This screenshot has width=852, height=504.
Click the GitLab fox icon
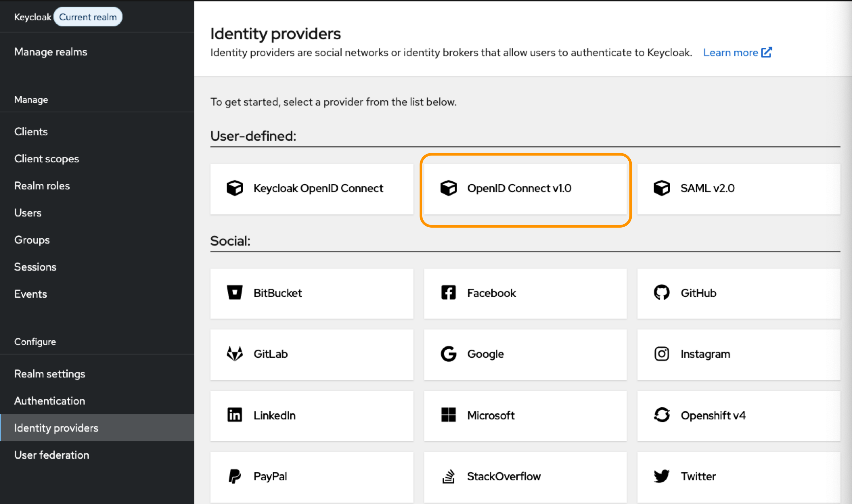234,353
